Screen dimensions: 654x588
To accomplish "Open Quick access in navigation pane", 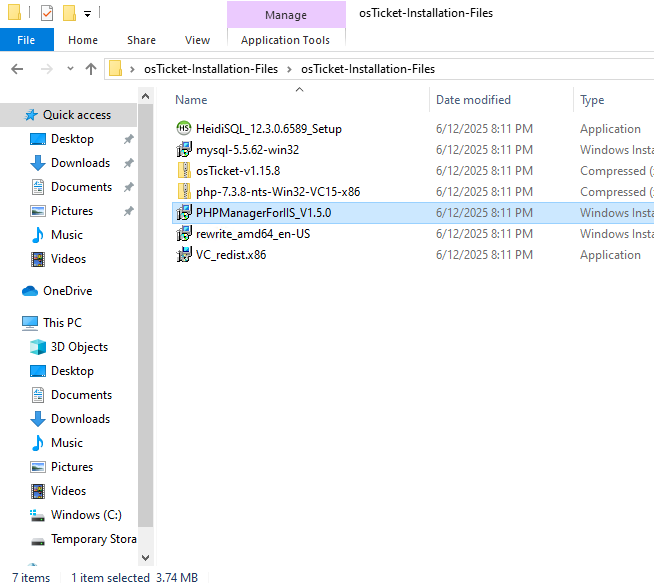I will pos(68,115).
